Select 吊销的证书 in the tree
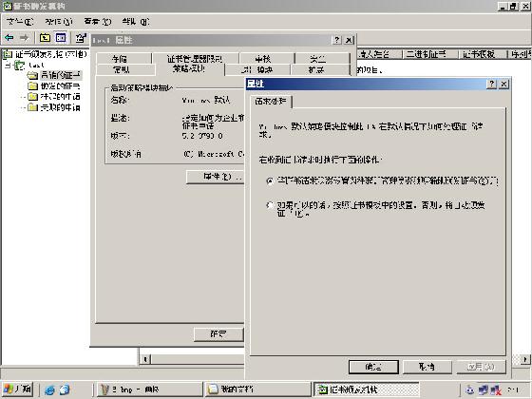532x399 pixels. click(61, 75)
